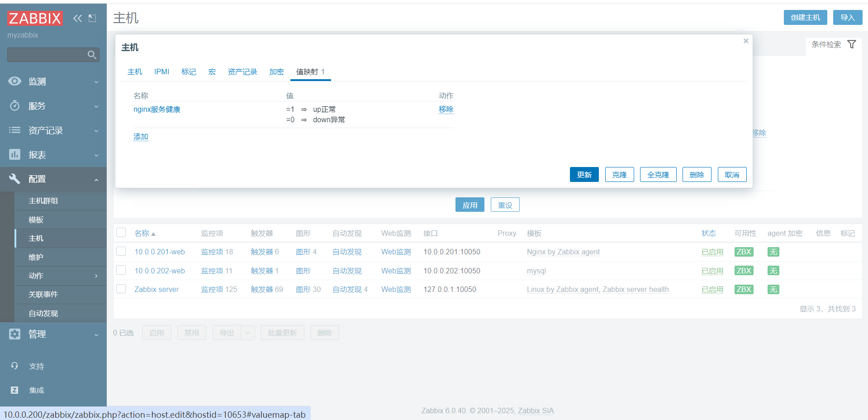Screen dimensions: 868x420
Task: Check the 10.0.0.202-web row checkbox
Action: pos(121,270)
